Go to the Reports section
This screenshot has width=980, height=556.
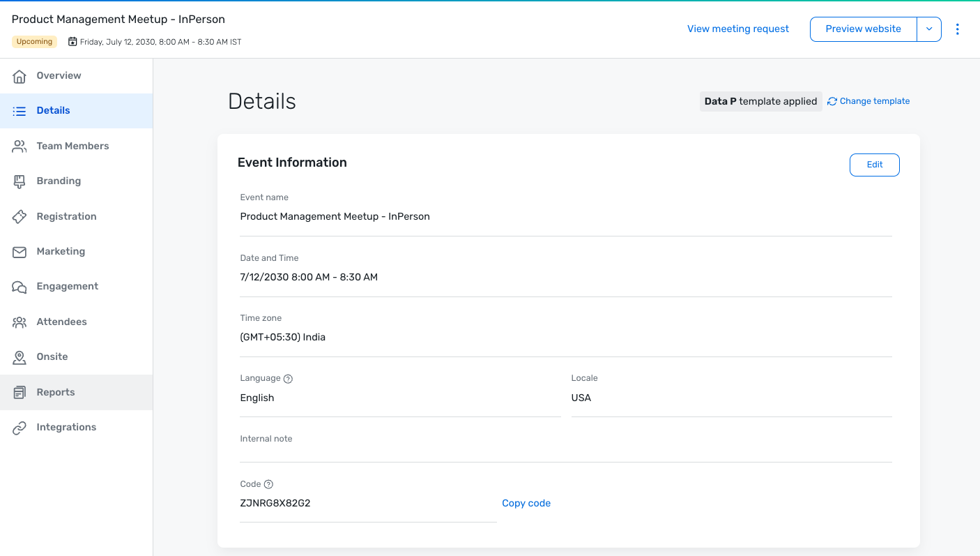coord(56,392)
